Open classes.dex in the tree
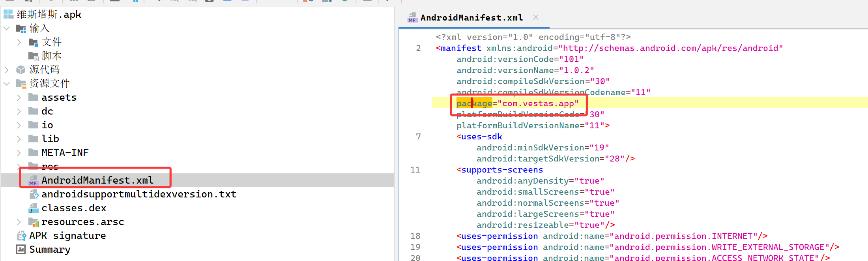This screenshot has height=261, width=868. 74,208
